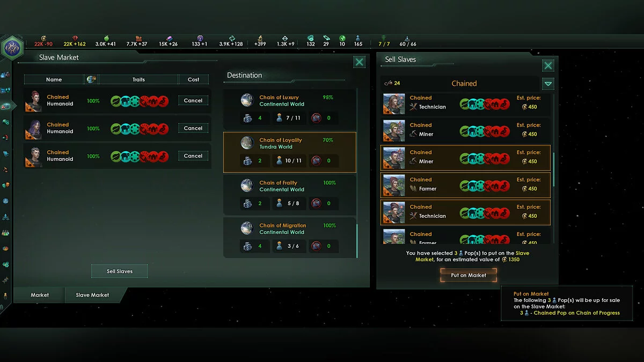Click the chain icon beside 24
This screenshot has width=644, height=362.
[388, 83]
